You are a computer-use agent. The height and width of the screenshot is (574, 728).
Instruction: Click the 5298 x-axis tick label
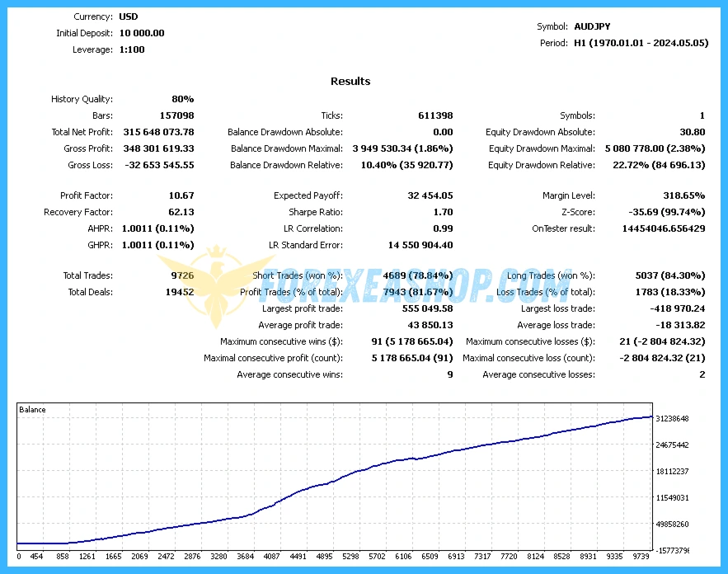[350, 556]
